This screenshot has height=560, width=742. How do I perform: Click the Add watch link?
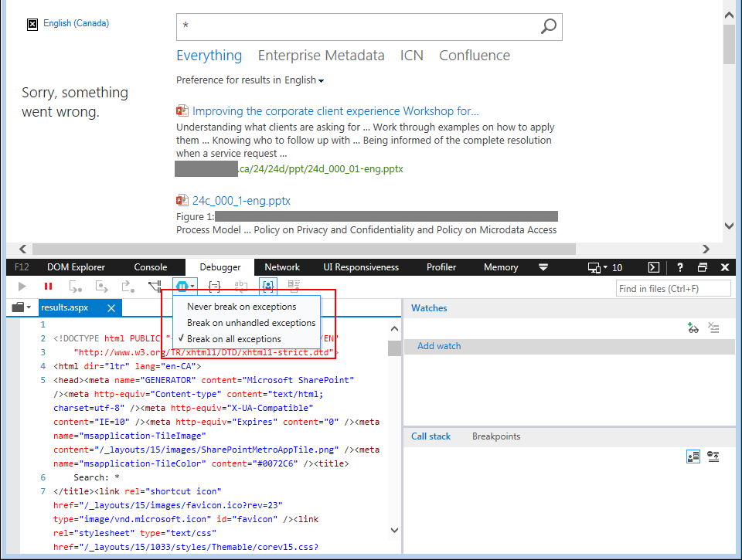pyautogui.click(x=439, y=346)
